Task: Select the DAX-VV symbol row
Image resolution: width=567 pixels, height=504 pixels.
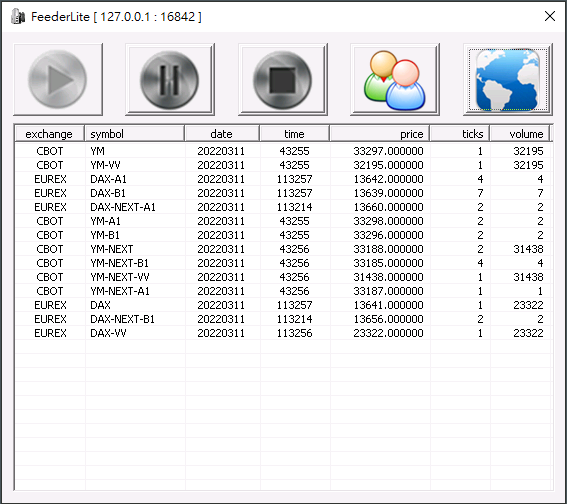Action: point(284,333)
